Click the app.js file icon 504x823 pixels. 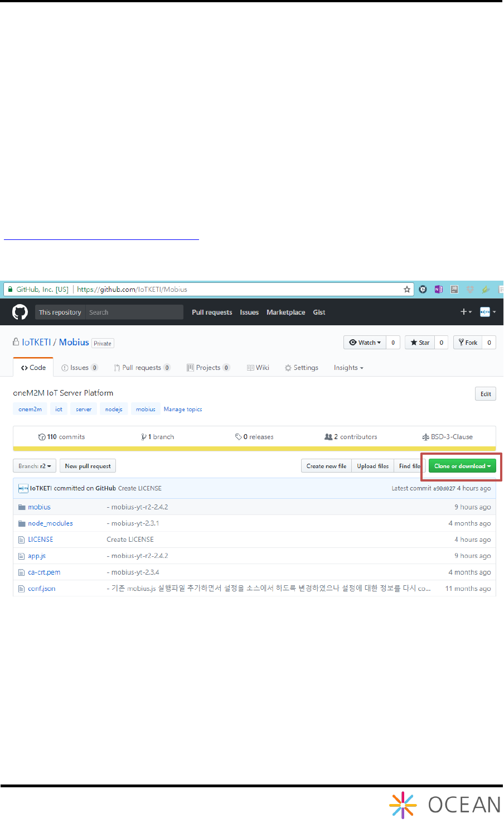tap(22, 556)
